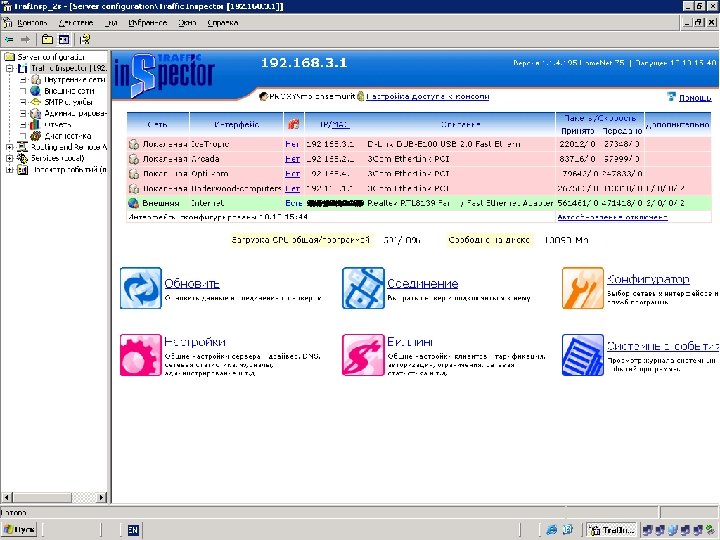This screenshot has height=540, width=720.
Task: Click the firewall icon in table header
Action: click(x=293, y=124)
